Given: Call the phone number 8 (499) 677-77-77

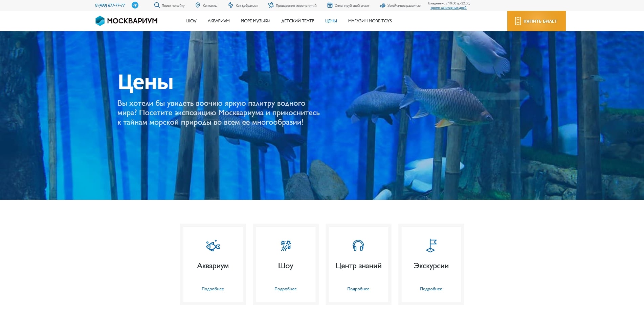Looking at the screenshot, I should 110,5.
